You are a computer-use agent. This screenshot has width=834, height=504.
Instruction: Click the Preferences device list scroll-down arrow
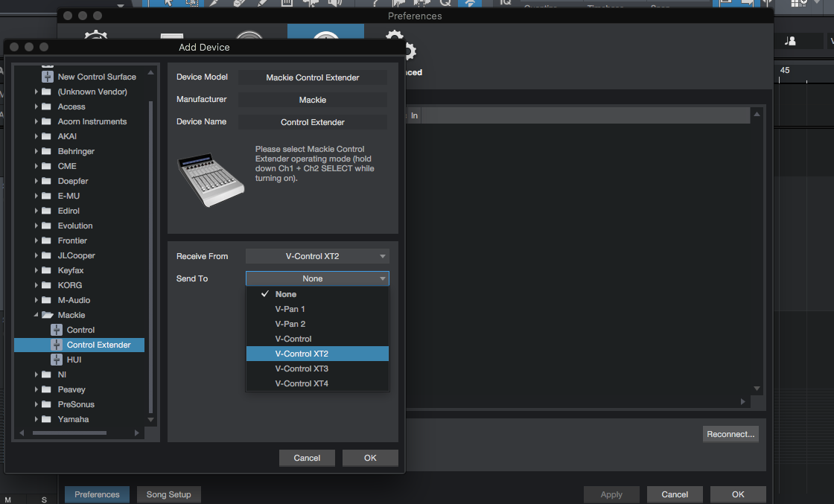tap(757, 389)
